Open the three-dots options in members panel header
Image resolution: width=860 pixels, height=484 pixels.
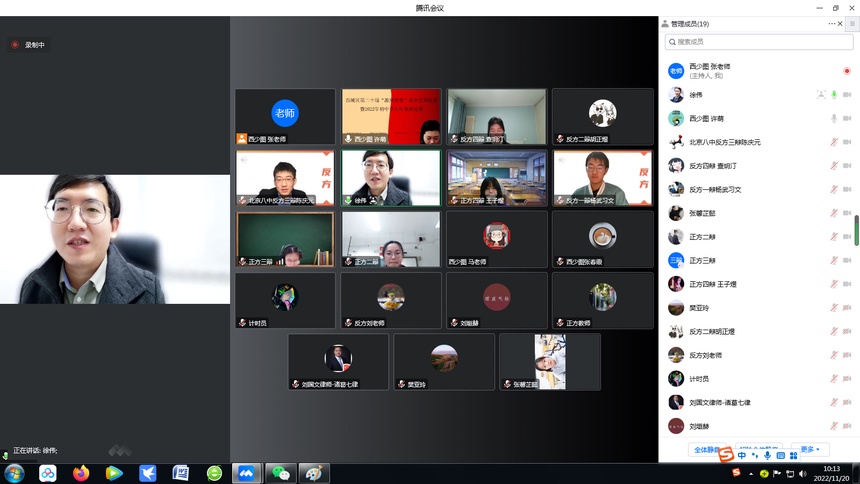pyautogui.click(x=831, y=24)
